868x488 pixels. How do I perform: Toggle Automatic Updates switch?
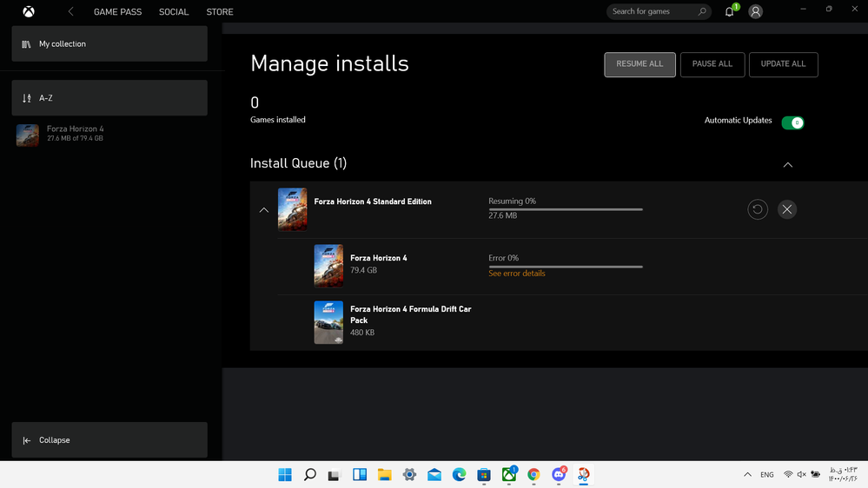point(792,122)
